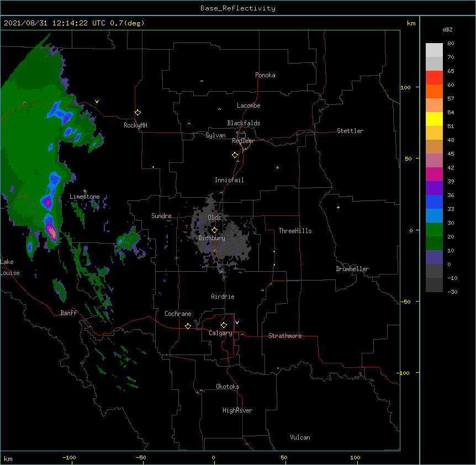The image size is (476, 465).
Task: Click the Base_Reflectivity title text
Action: pos(238,8)
